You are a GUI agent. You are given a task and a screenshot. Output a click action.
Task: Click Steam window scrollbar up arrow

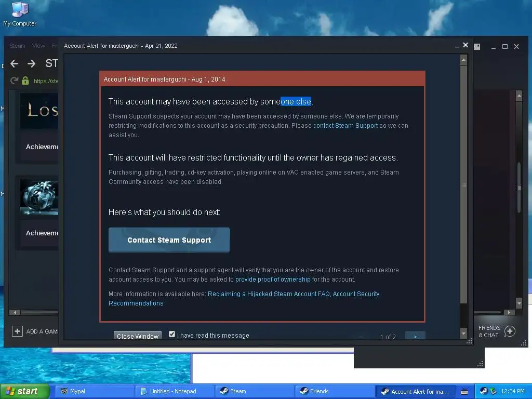point(519,96)
